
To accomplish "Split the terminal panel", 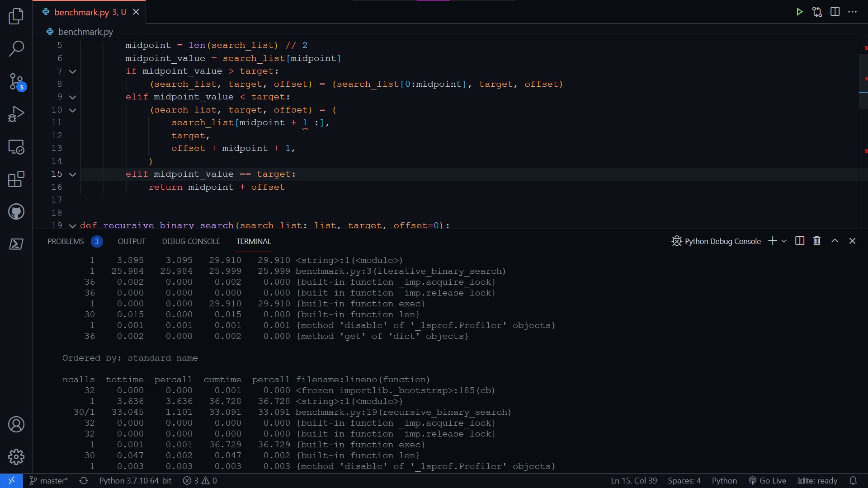I will tap(800, 241).
